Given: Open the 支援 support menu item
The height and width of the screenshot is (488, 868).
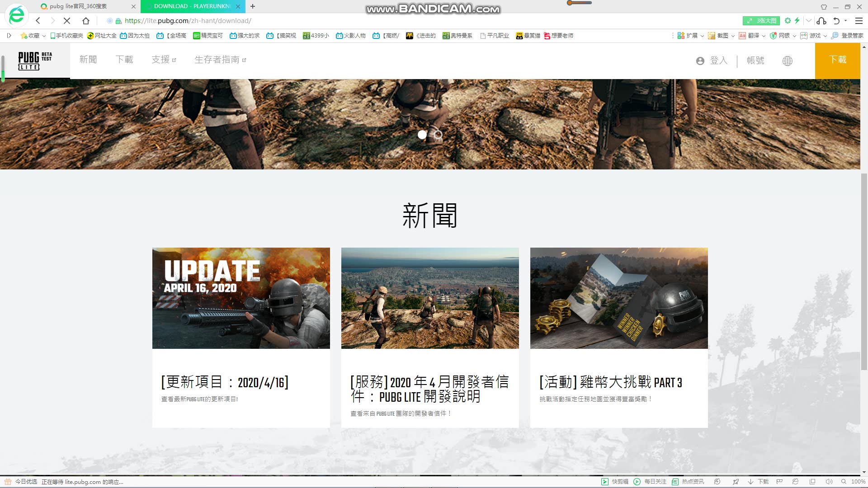Looking at the screenshot, I should coord(164,60).
